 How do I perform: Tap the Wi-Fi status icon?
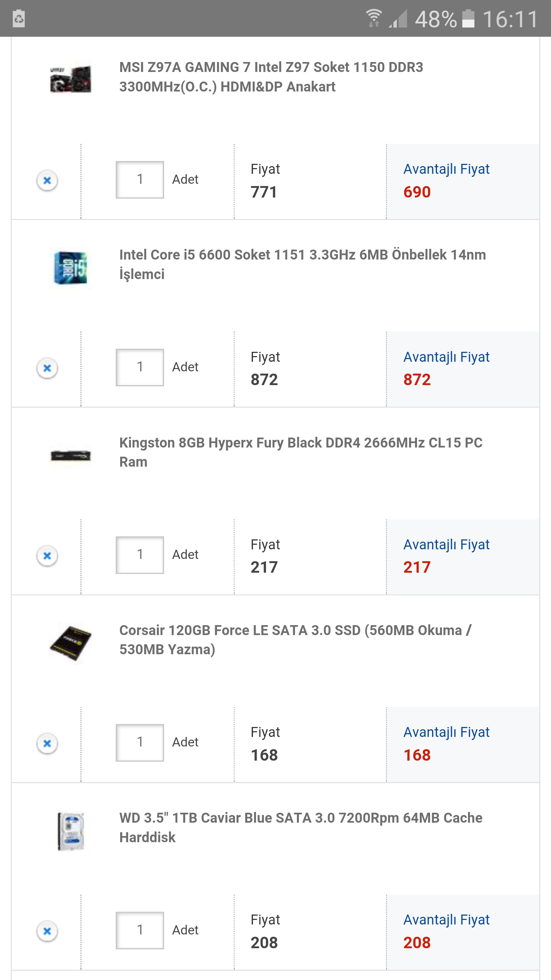(x=373, y=18)
